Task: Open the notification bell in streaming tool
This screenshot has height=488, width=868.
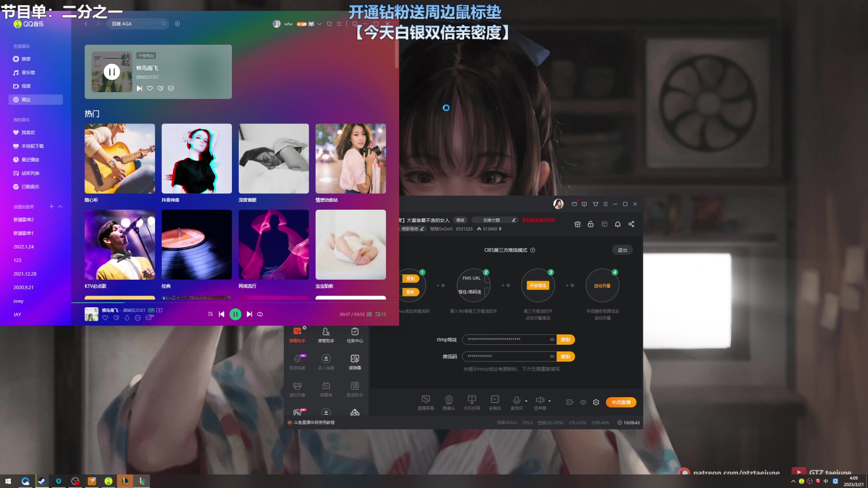Action: point(618,225)
